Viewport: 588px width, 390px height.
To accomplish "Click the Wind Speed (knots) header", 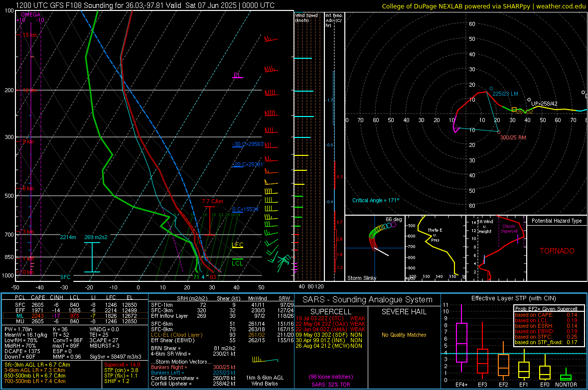I will point(306,17).
